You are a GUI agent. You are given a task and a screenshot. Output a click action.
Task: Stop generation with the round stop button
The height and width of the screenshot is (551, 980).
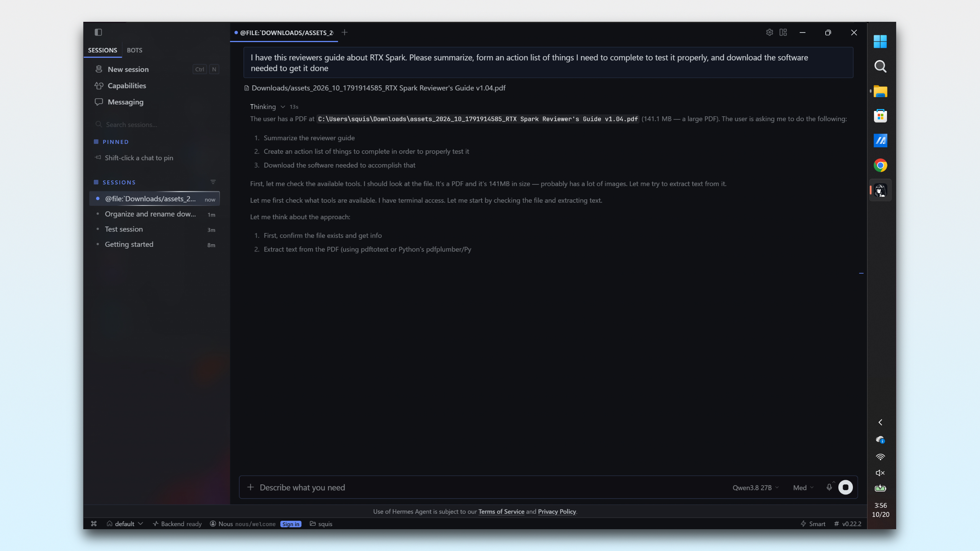point(846,487)
